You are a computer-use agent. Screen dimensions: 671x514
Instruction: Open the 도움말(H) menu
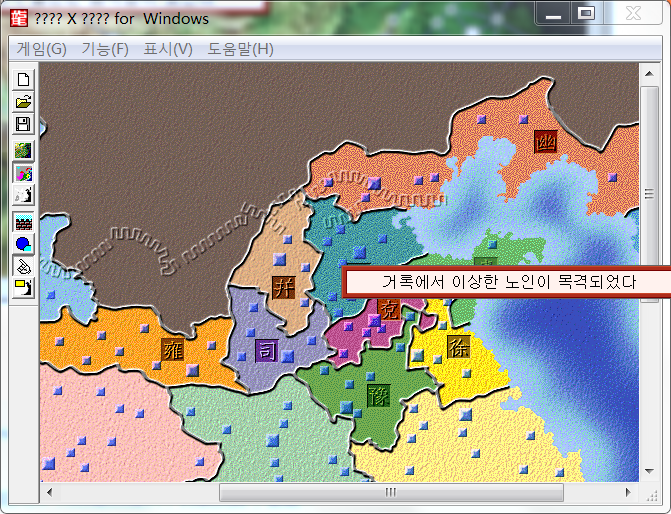point(240,49)
